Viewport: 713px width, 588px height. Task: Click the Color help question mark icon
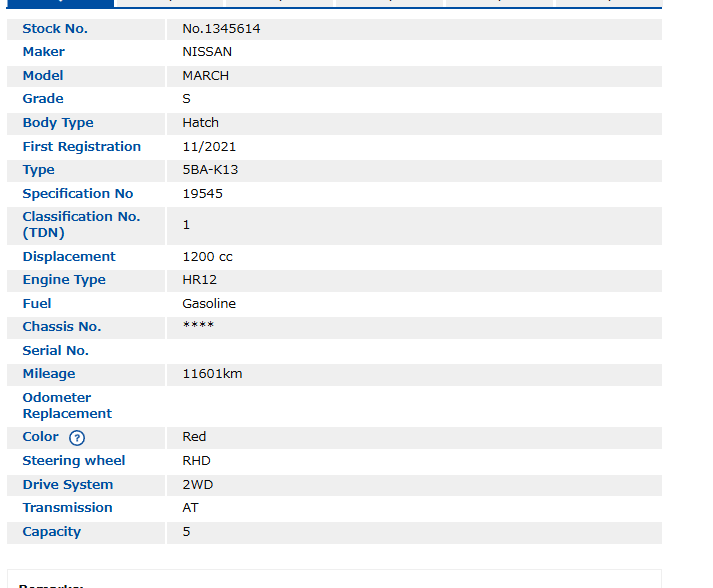tap(77, 438)
